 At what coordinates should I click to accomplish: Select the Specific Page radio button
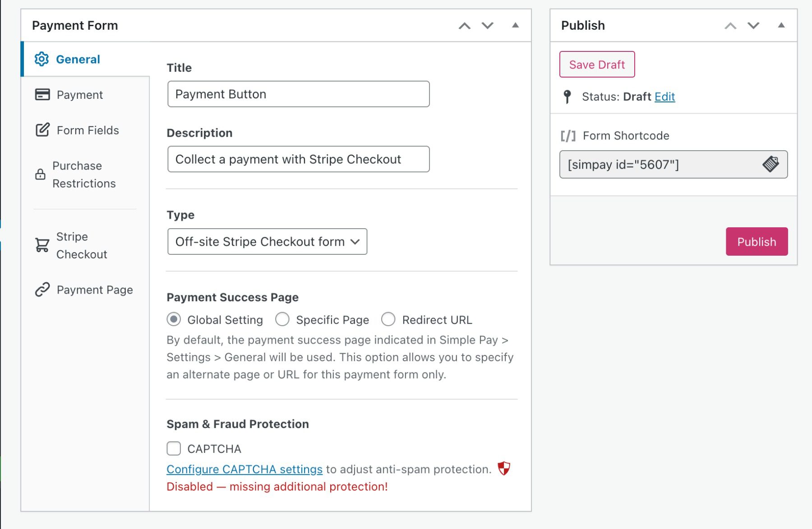tap(282, 319)
